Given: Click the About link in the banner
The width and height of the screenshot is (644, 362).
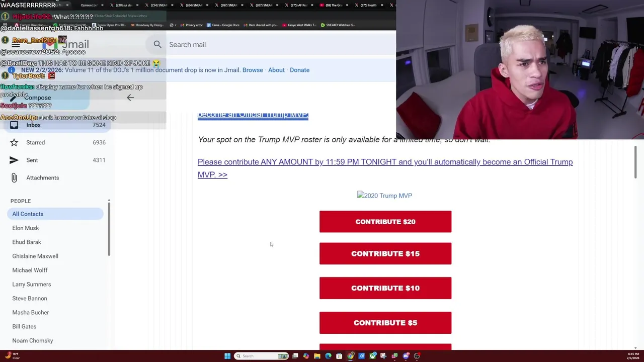Looking at the screenshot, I should coord(276,70).
